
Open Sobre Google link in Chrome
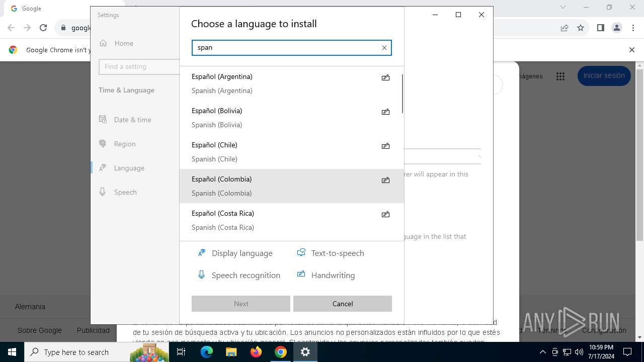pos(40,330)
